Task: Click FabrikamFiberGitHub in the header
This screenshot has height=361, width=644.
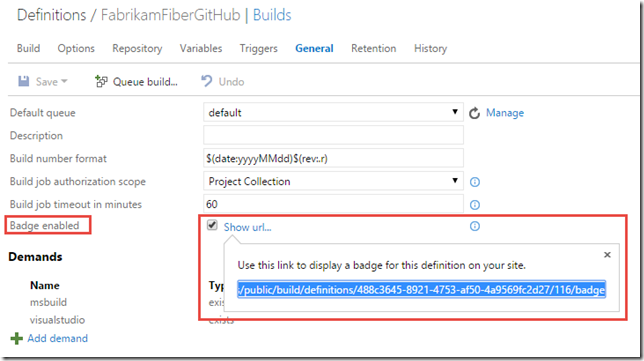Action: pos(170,15)
